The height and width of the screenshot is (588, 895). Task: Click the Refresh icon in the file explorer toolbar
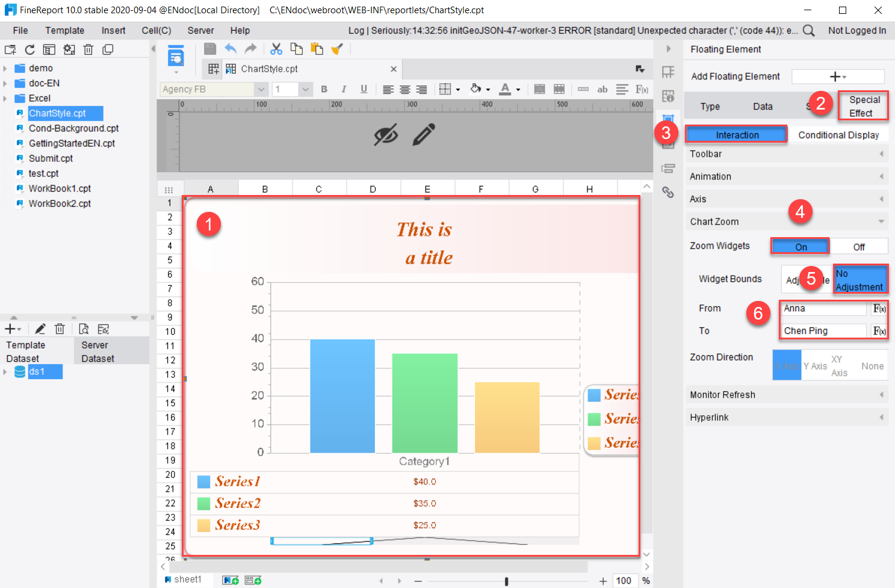pyautogui.click(x=29, y=49)
